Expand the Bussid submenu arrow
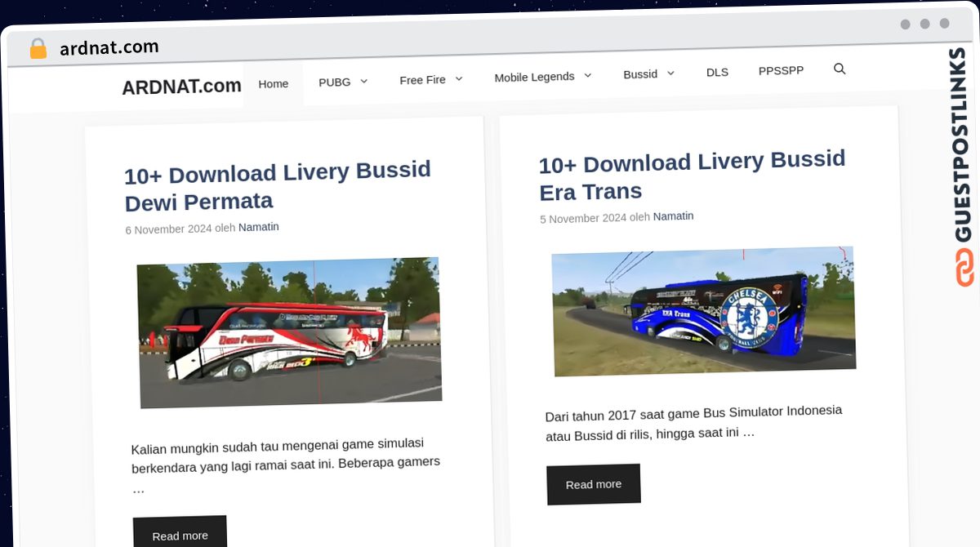Screen dimensions: 980x547 [x=670, y=73]
